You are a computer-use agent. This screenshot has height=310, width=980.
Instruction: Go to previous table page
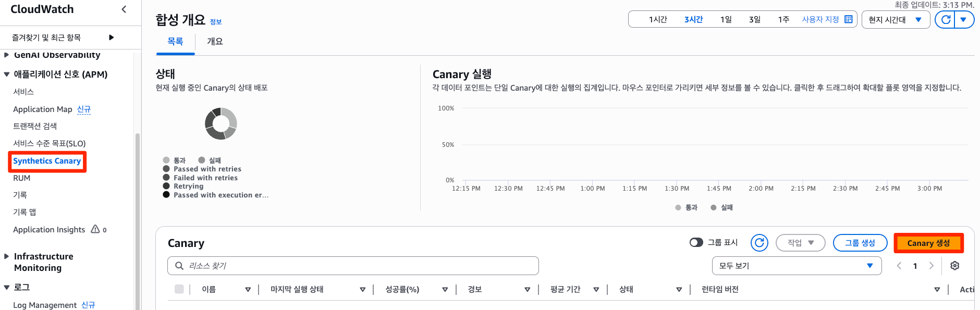(x=899, y=266)
